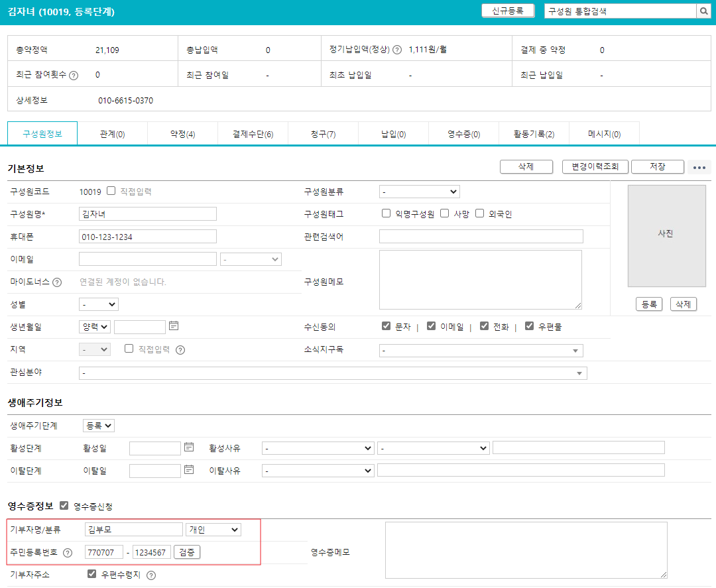Open the 개인 donor type dropdown
The image size is (716, 588).
coord(213,530)
